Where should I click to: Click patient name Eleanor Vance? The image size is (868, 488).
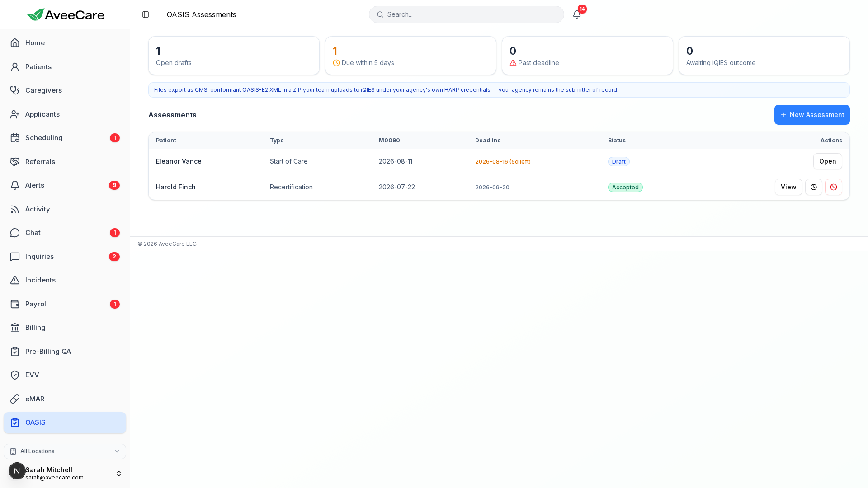[179, 161]
